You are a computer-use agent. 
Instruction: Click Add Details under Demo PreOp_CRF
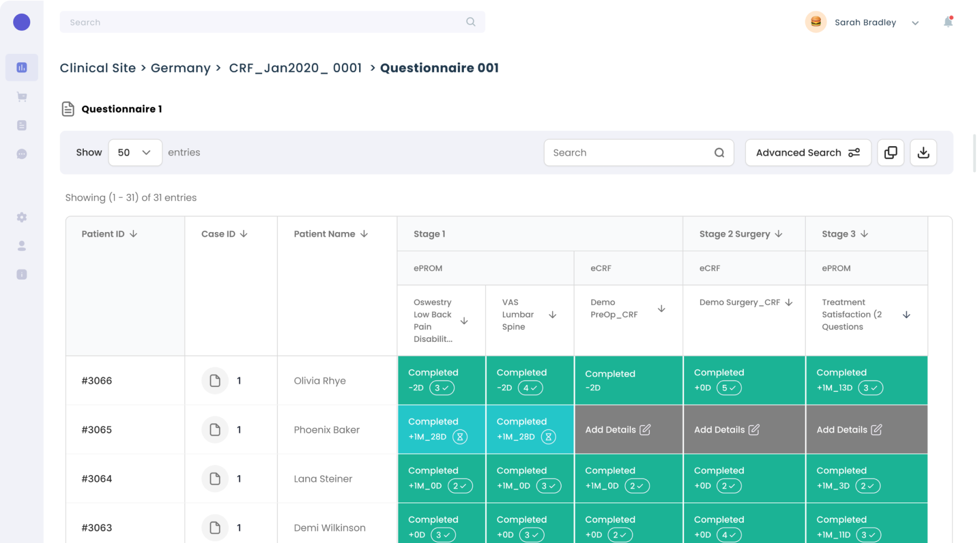click(x=618, y=430)
